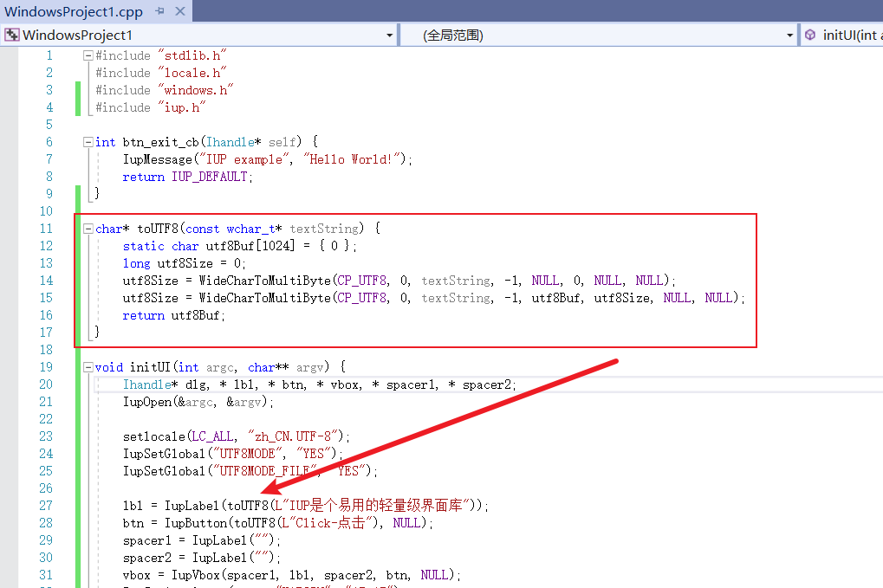Click spacer2 in the line 20 declaration
883x588 pixels.
[486, 384]
